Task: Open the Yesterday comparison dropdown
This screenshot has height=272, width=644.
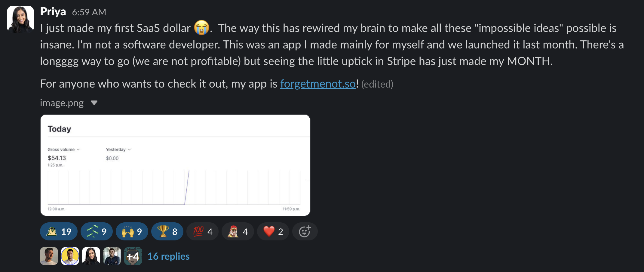Action: 118,150
